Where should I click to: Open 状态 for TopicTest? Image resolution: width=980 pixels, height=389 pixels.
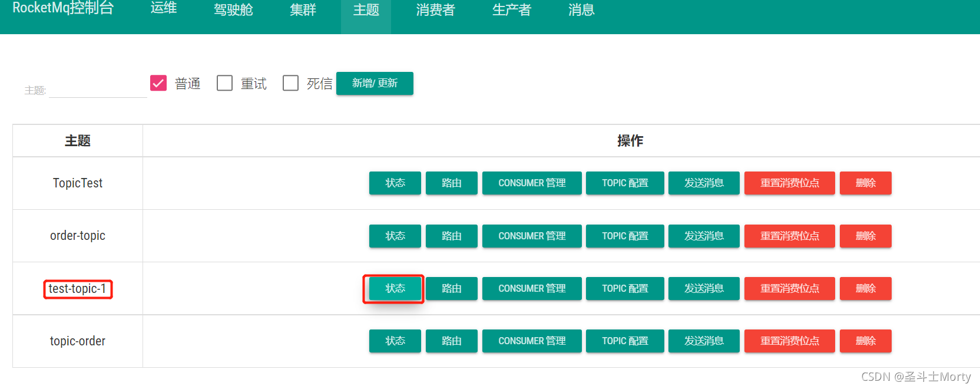[395, 183]
